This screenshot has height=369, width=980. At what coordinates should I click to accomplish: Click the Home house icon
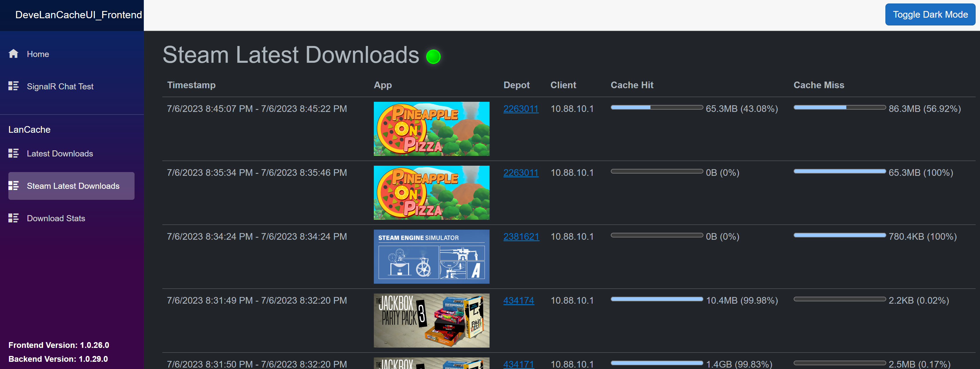[13, 53]
